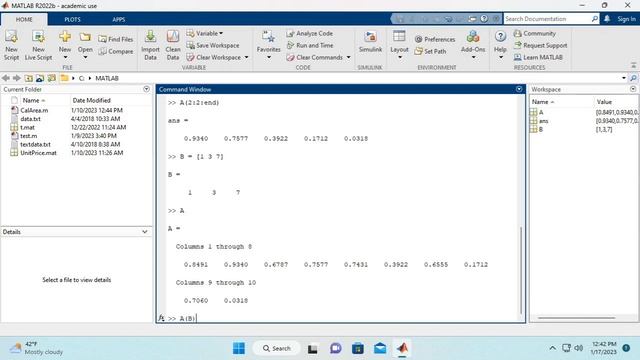
Task: Create a New Script
Action: [11, 46]
